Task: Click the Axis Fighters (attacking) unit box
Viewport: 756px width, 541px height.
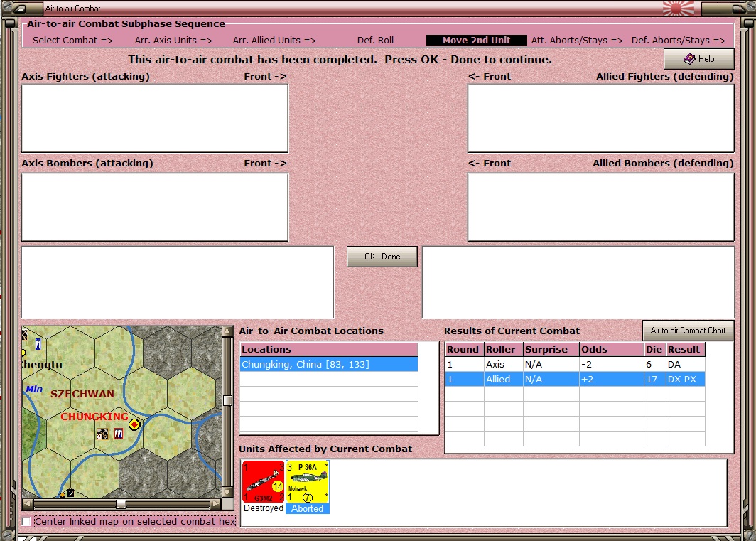Action: click(x=155, y=119)
